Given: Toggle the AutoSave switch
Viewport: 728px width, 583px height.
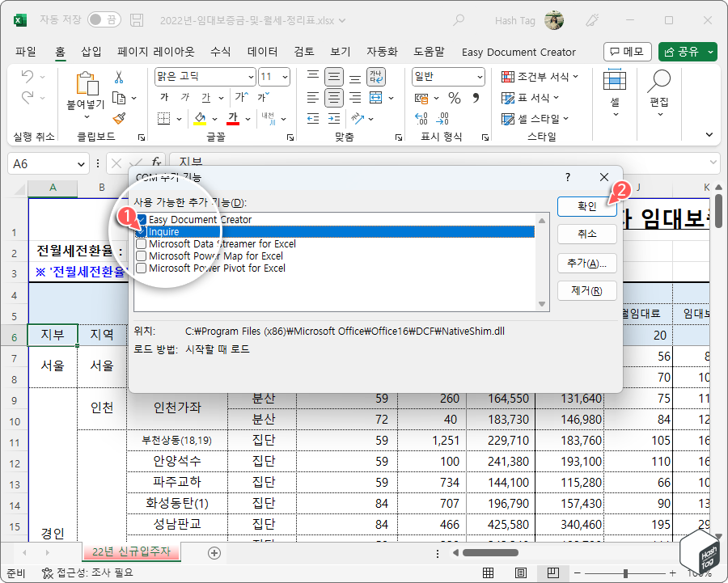Looking at the screenshot, I should [x=104, y=19].
